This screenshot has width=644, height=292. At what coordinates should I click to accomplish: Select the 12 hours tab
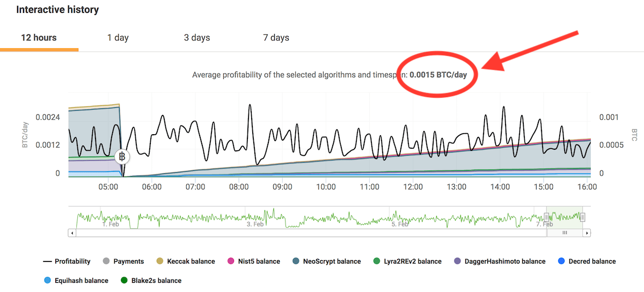[x=39, y=38]
